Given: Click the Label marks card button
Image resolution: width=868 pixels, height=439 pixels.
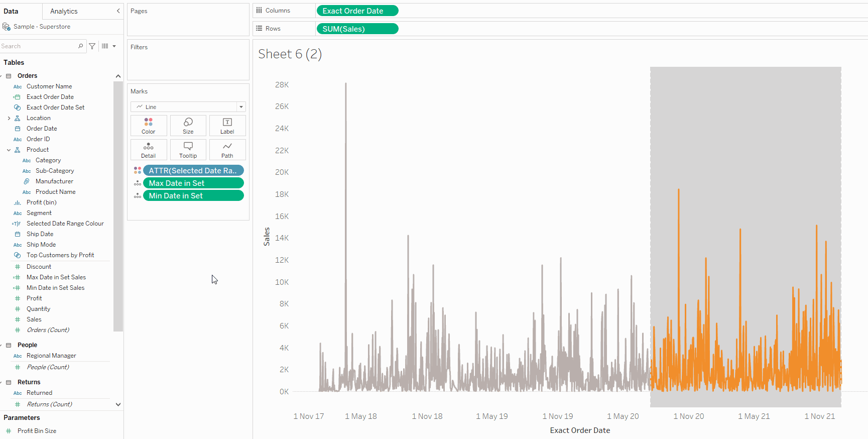Looking at the screenshot, I should click(x=227, y=126).
